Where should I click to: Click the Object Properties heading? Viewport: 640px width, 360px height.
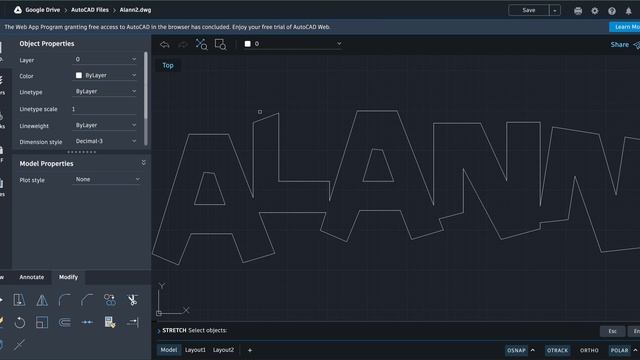pos(47,44)
